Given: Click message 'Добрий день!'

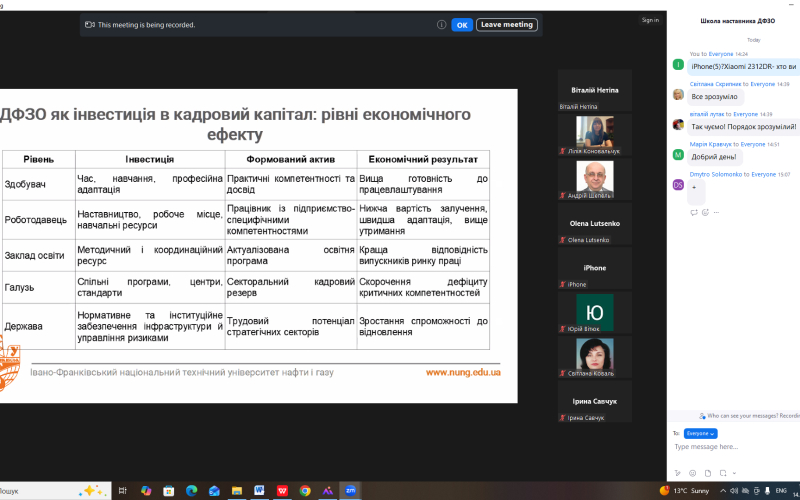Looking at the screenshot, I should [x=714, y=157].
